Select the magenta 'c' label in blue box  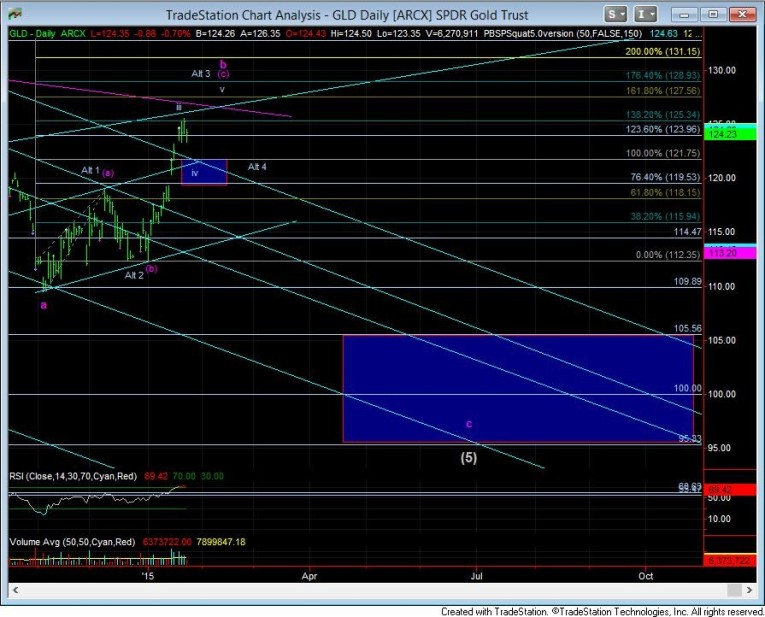tap(469, 424)
